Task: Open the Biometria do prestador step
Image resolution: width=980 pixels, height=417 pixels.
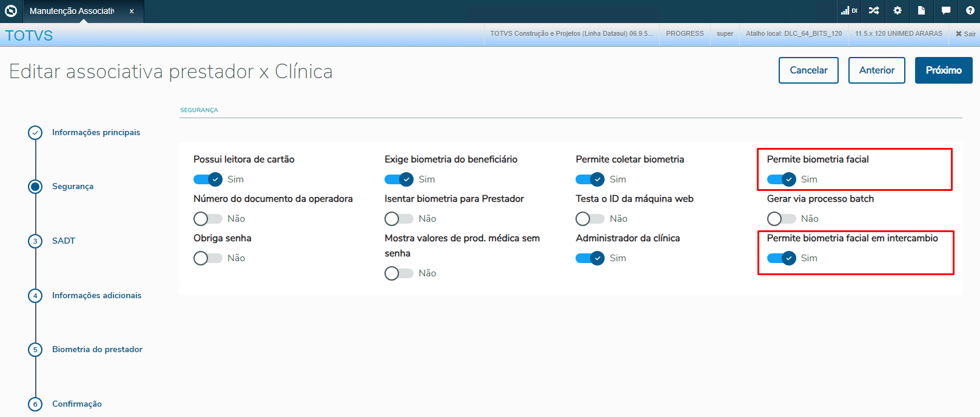Action: tap(97, 349)
